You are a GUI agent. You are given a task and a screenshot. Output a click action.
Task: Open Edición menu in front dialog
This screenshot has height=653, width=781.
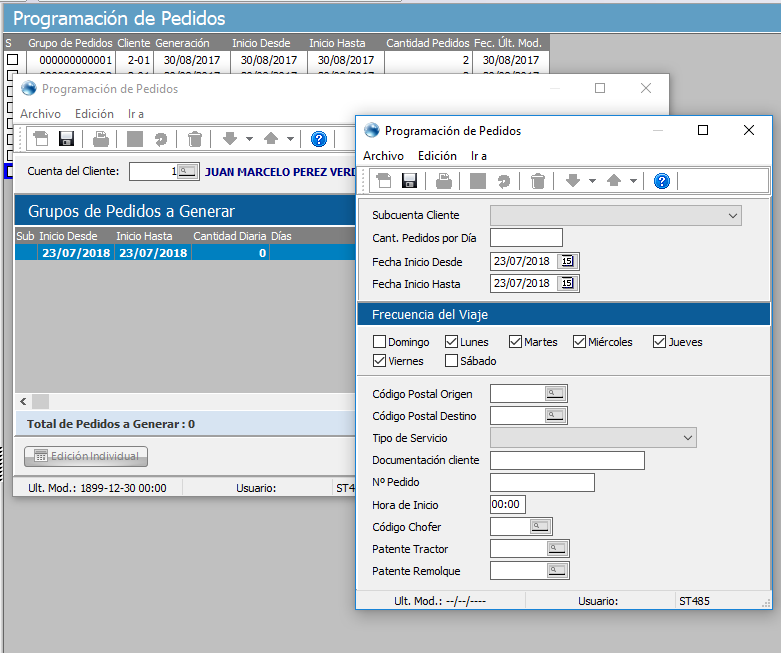[437, 156]
